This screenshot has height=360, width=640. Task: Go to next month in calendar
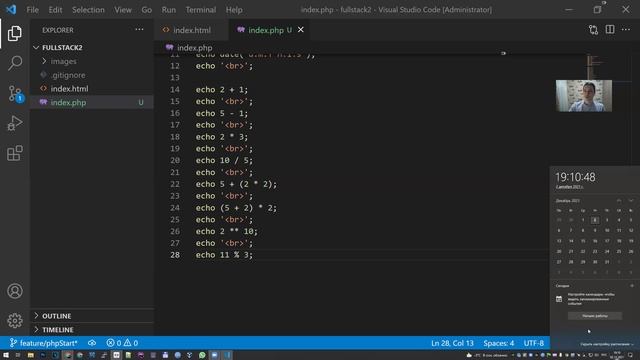(631, 200)
